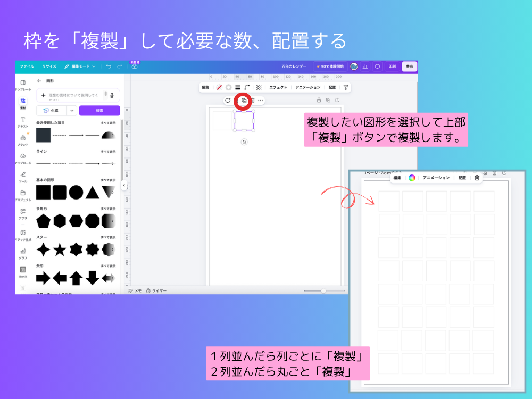Open the エフェクト toolbar option
532x399 pixels.
coord(278,88)
